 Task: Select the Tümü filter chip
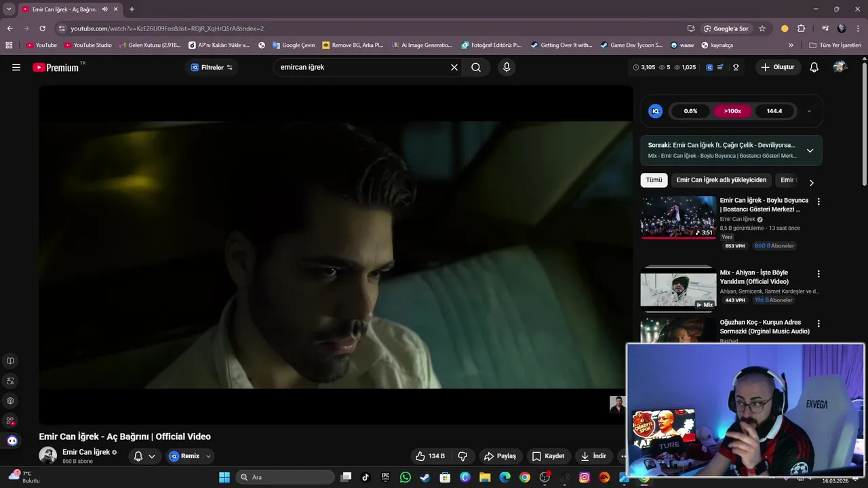(x=654, y=180)
